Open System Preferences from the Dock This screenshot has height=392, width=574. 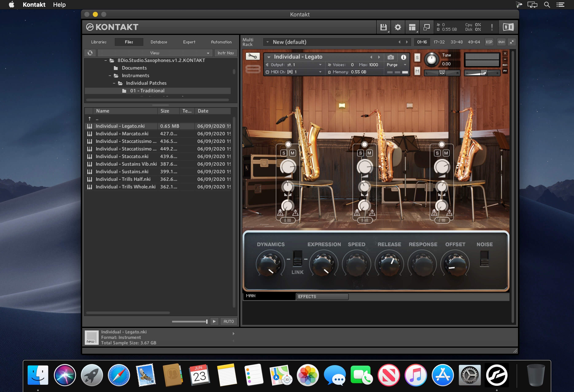[470, 375]
